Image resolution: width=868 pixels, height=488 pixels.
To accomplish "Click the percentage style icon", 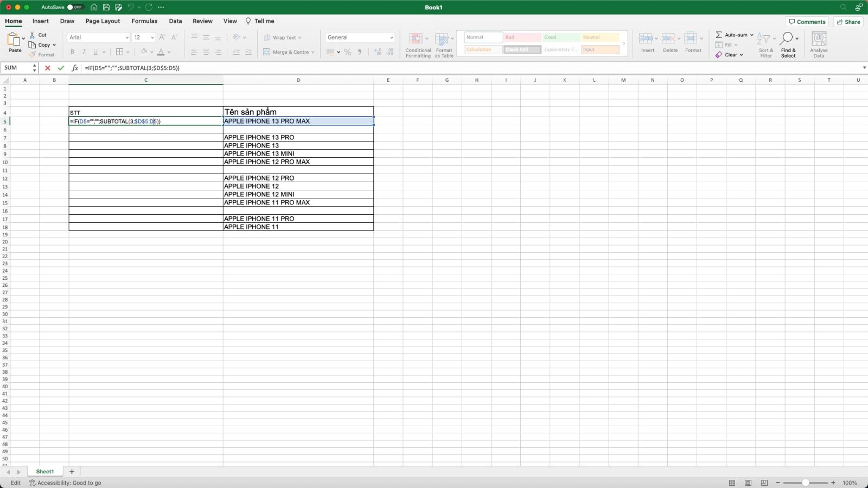I will [x=347, y=52].
